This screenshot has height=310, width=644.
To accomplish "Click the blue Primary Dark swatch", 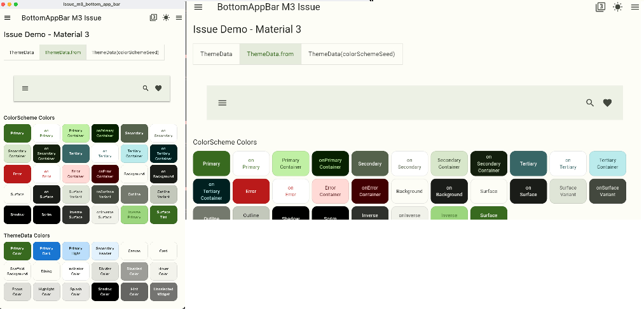I will [x=46, y=251].
